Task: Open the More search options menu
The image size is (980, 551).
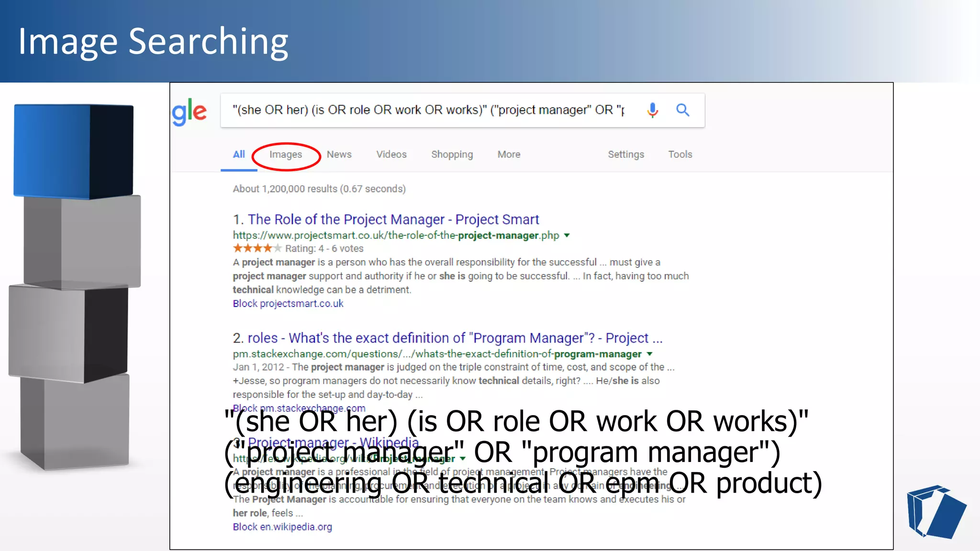Action: point(509,154)
